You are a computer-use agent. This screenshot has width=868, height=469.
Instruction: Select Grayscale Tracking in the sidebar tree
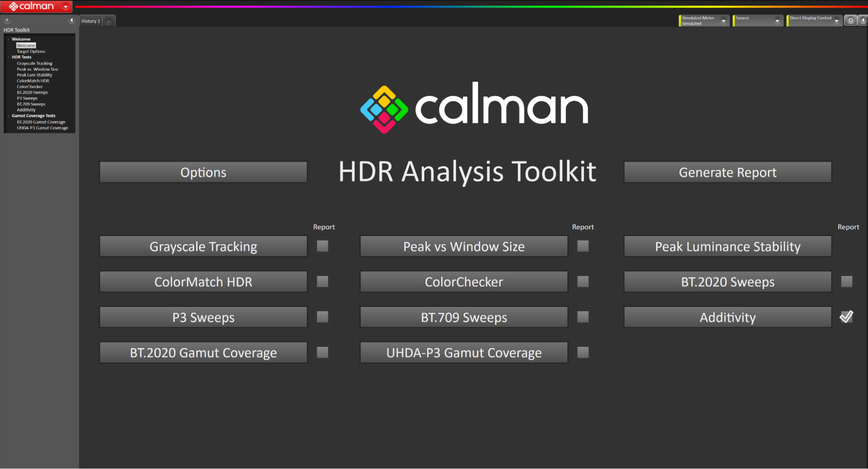click(35, 63)
